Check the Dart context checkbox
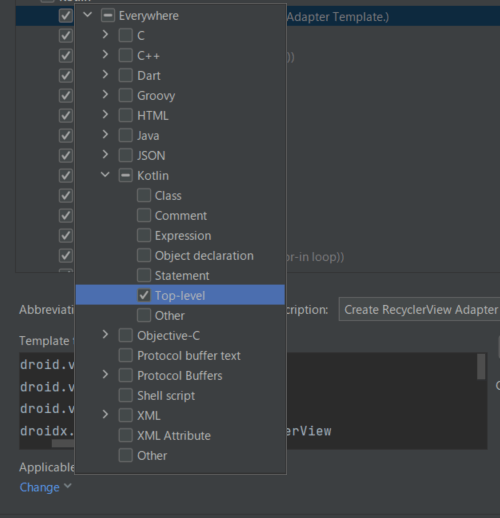The image size is (500, 518). (126, 75)
